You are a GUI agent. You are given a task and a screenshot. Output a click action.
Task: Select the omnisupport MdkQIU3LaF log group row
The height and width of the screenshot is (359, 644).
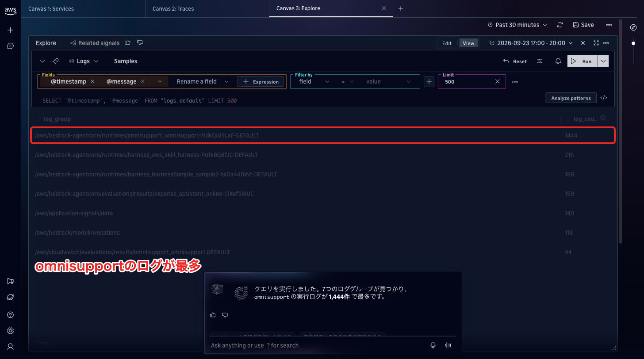(x=322, y=135)
